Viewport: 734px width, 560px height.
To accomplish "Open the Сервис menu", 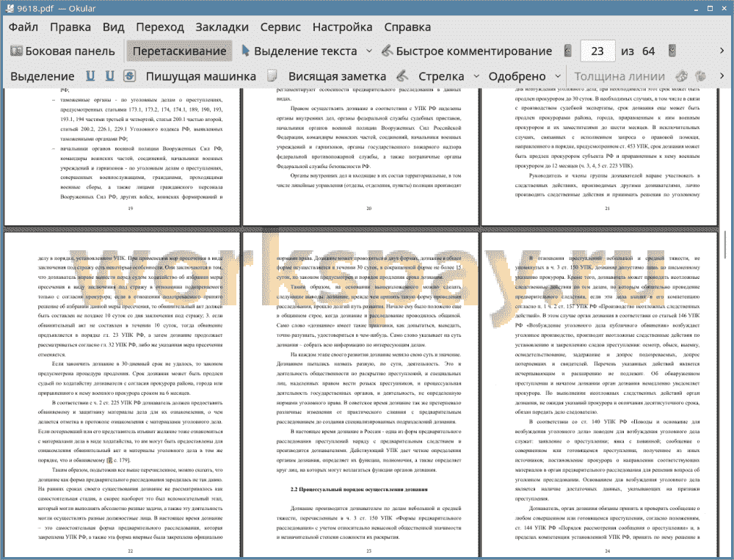I will [280, 27].
